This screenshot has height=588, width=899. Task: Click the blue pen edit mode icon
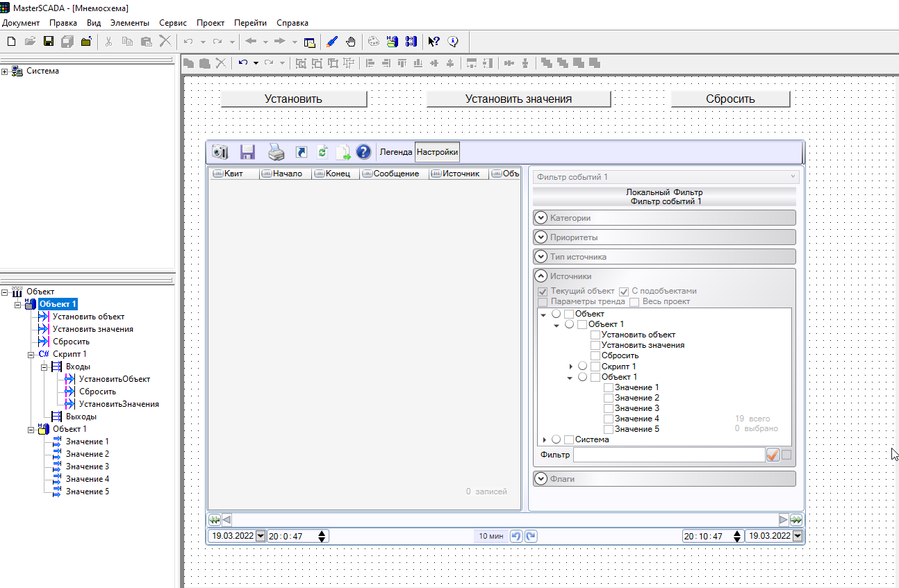332,42
